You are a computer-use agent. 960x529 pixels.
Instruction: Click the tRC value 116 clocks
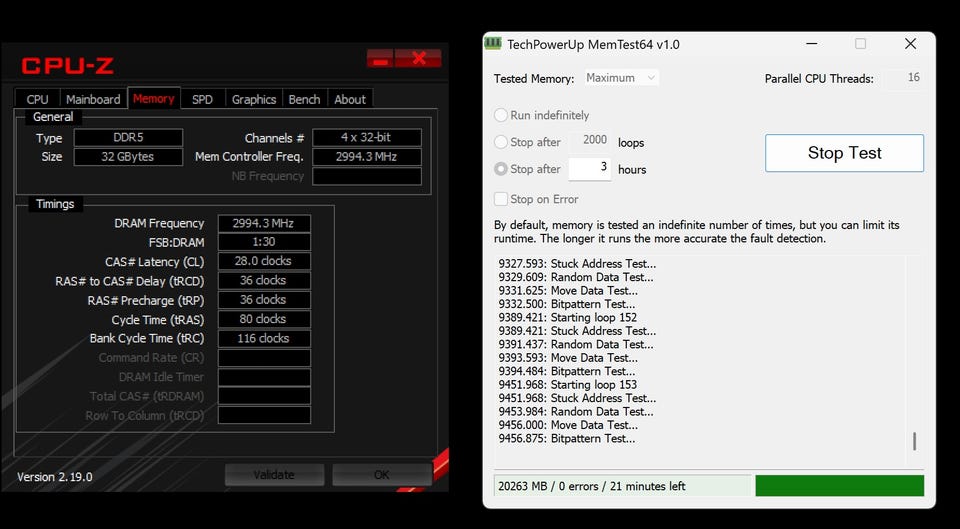(264, 339)
